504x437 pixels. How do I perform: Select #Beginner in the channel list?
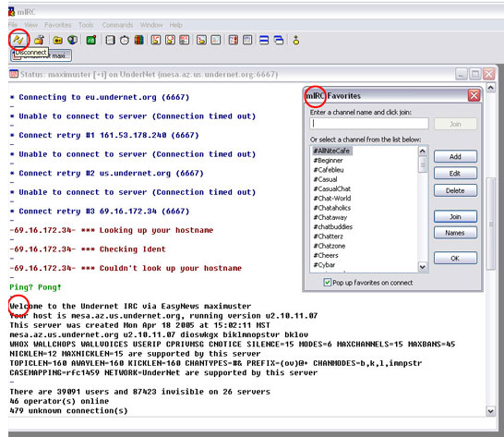329,160
